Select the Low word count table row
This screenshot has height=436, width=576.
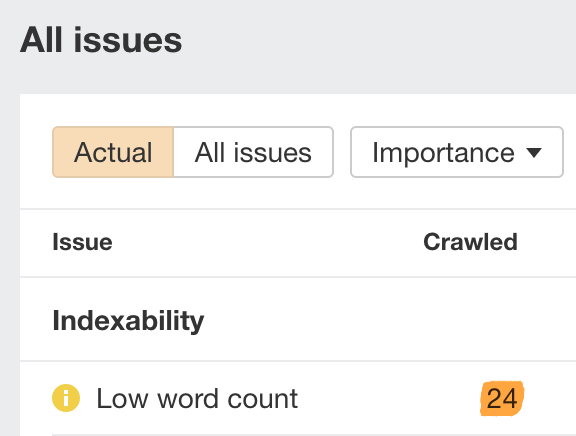click(x=298, y=399)
